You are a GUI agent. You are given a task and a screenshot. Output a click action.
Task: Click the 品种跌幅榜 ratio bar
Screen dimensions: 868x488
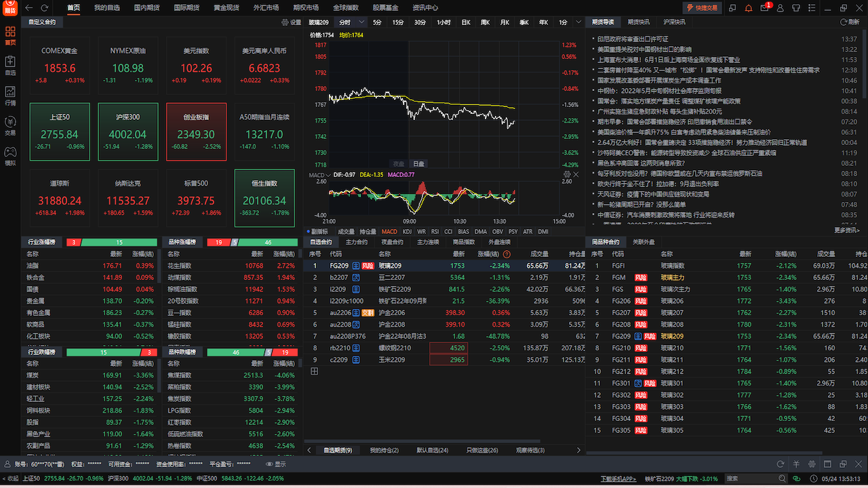252,352
